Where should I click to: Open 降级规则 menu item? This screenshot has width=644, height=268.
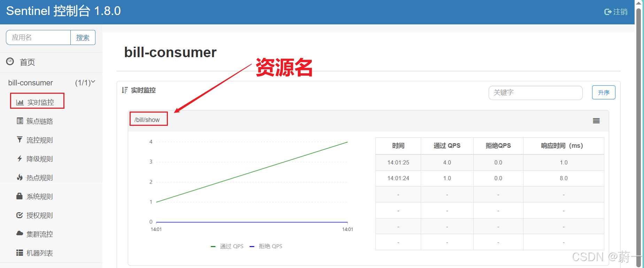coord(40,159)
